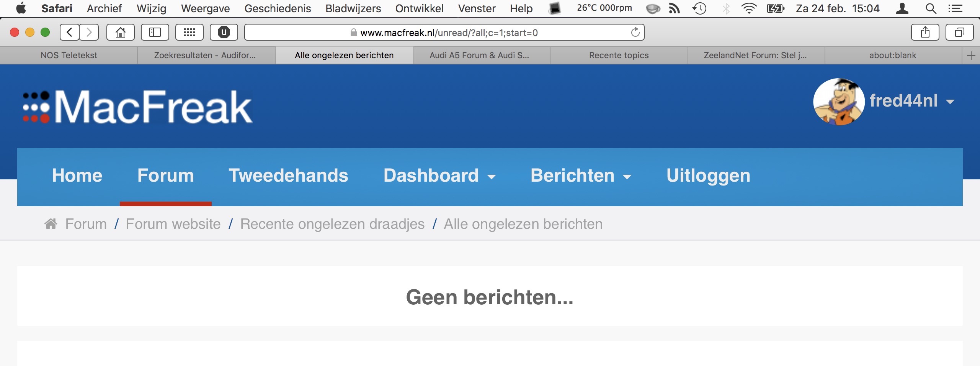Open Notification Center in the menu bar
The image size is (980, 366).
click(x=955, y=8)
